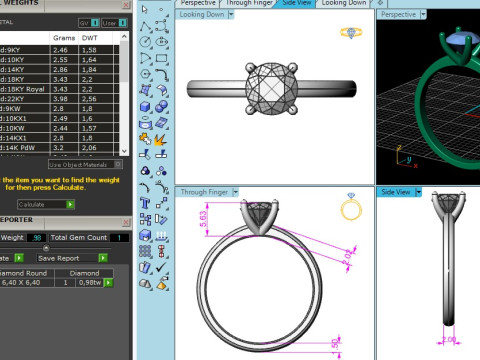This screenshot has width=480, height=360.
Task: Select the Split tool
Action: click(x=162, y=154)
